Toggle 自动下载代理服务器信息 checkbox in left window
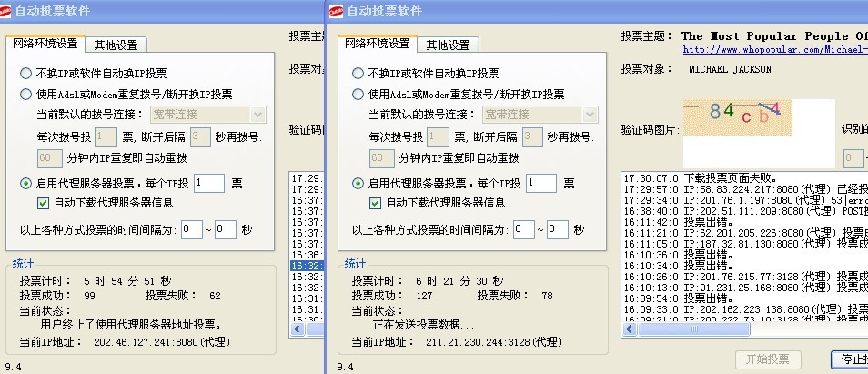The image size is (868, 374). pyautogui.click(x=43, y=203)
